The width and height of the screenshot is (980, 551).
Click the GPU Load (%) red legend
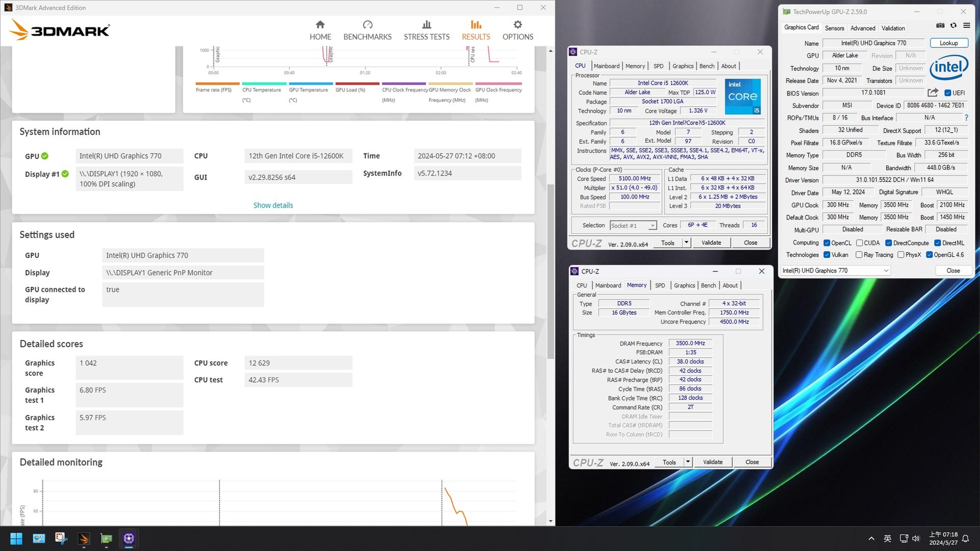click(357, 88)
